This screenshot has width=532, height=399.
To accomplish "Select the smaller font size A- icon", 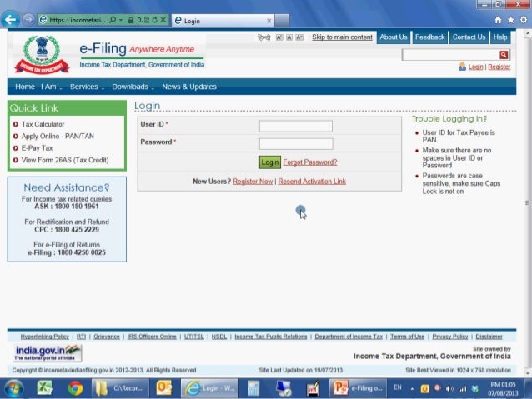I will pos(279,37).
